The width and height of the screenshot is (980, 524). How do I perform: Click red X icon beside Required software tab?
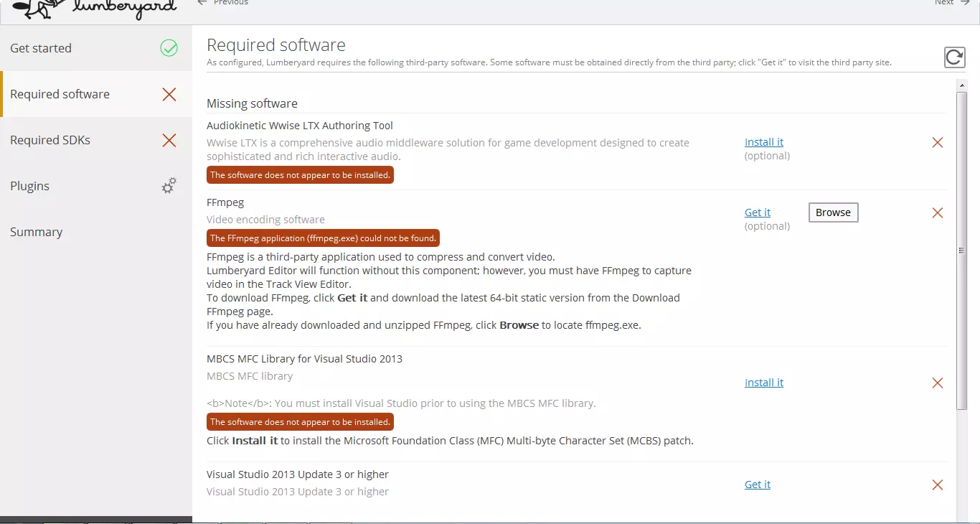pyautogui.click(x=169, y=94)
